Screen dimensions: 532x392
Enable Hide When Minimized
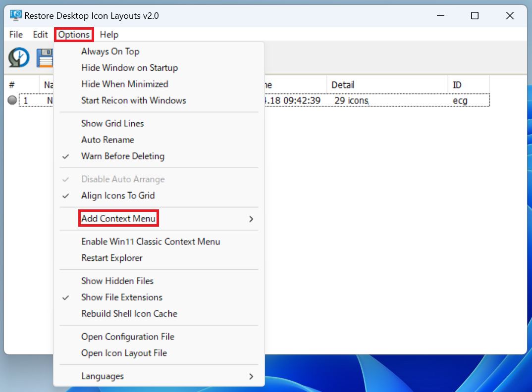tap(159, 84)
